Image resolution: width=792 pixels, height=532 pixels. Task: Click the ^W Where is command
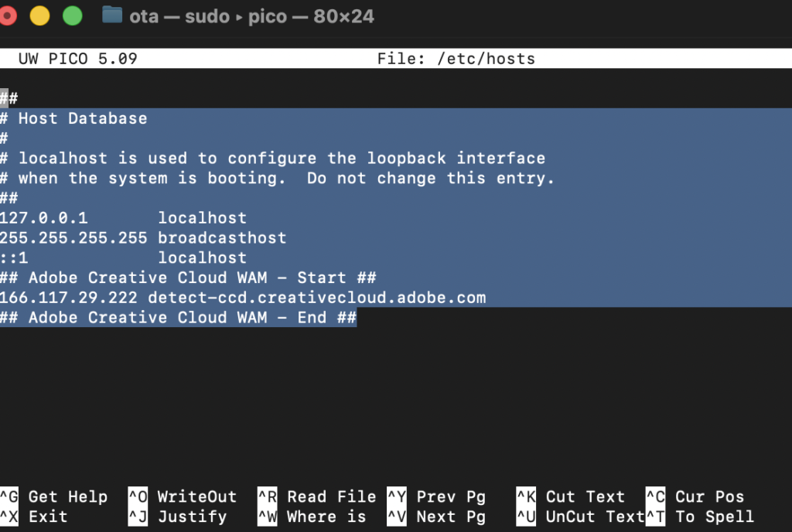pyautogui.click(x=312, y=517)
